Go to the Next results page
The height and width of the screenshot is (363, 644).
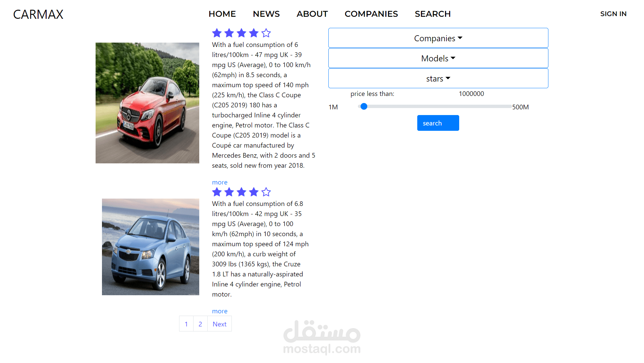click(219, 324)
